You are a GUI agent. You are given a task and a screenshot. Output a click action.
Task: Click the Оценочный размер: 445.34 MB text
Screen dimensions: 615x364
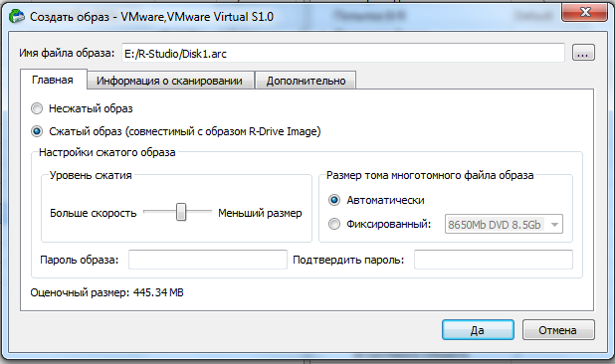tap(107, 292)
